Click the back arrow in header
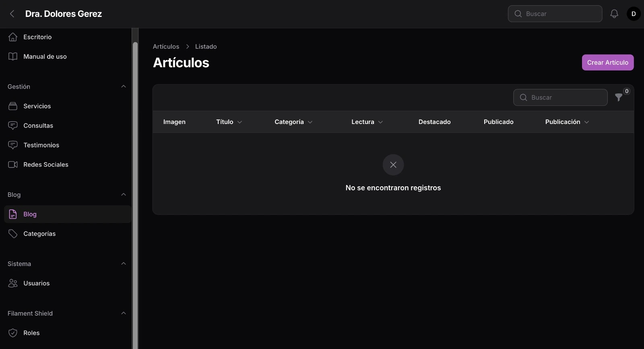 pos(12,14)
